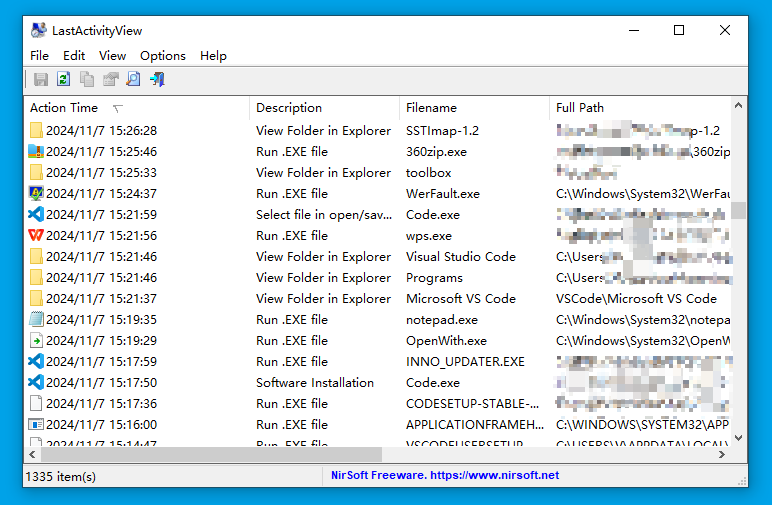Click the WPS icon of the wps.exe row
The image size is (772, 505).
pos(36,235)
